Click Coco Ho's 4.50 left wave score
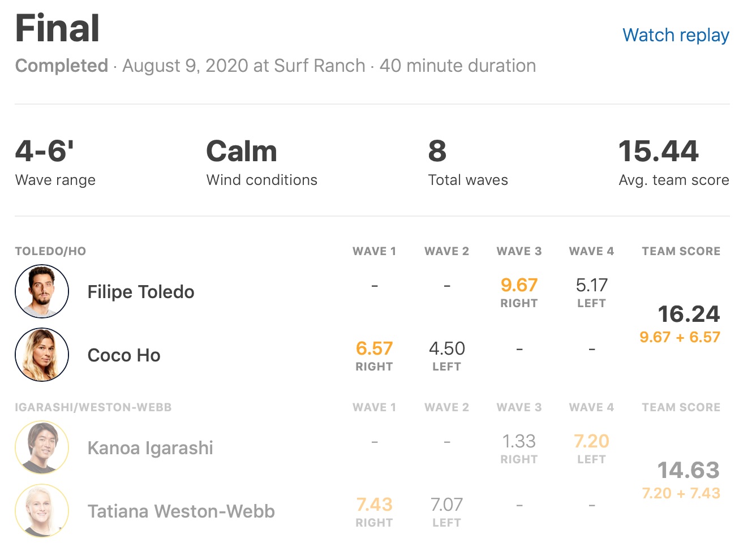Screen dimensions: 739x560 click(446, 348)
